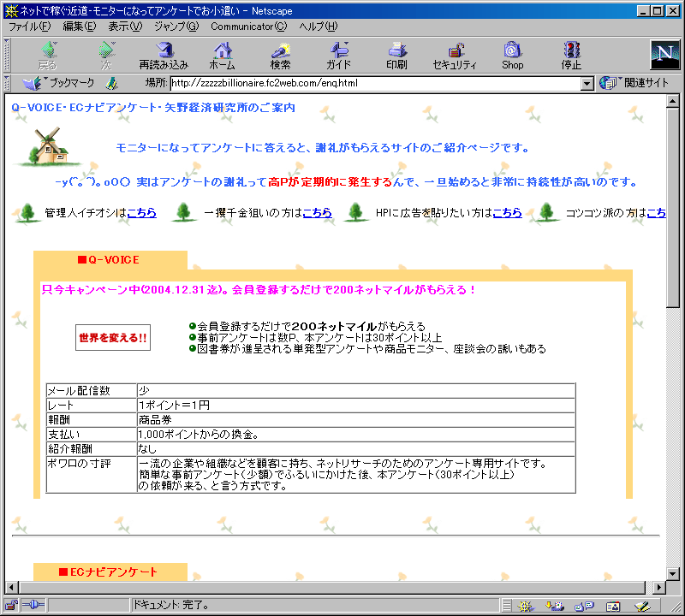Click the horizontal scrollbar right arrow
This screenshot has height=616, width=685.
click(659, 587)
